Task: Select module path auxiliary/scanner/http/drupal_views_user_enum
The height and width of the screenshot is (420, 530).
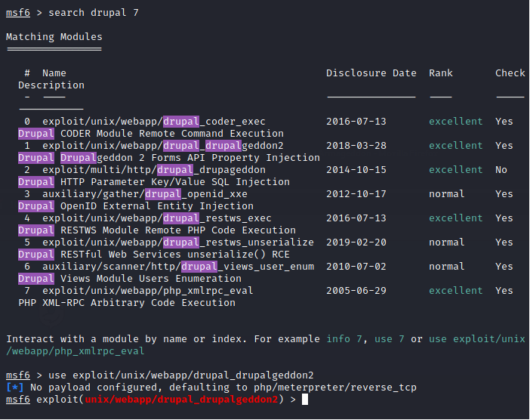Action: (177, 267)
